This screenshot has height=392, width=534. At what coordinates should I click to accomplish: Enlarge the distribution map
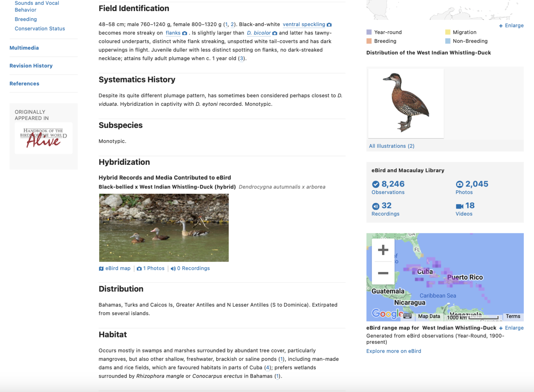[511, 26]
